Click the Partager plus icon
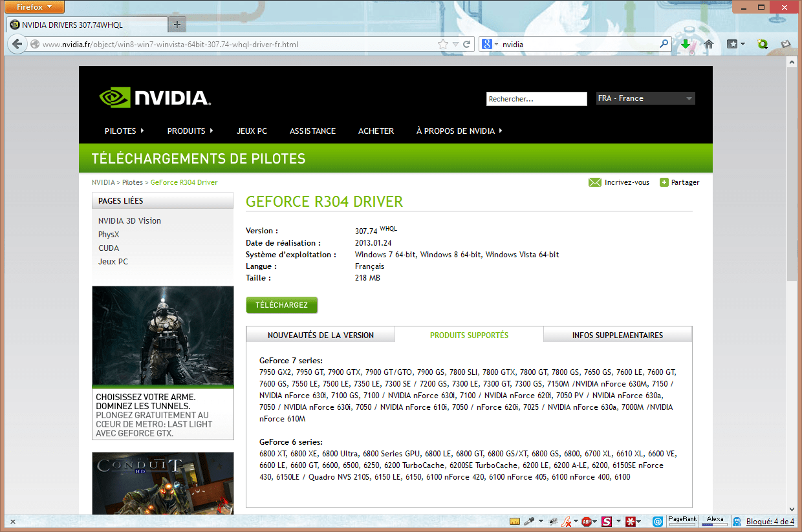802x532 pixels. pyautogui.click(x=664, y=182)
